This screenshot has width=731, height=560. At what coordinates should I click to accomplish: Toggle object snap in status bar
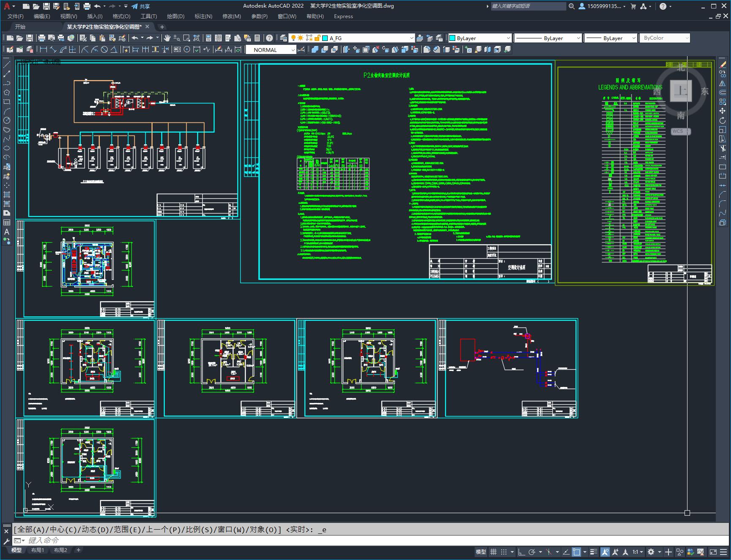(x=576, y=552)
